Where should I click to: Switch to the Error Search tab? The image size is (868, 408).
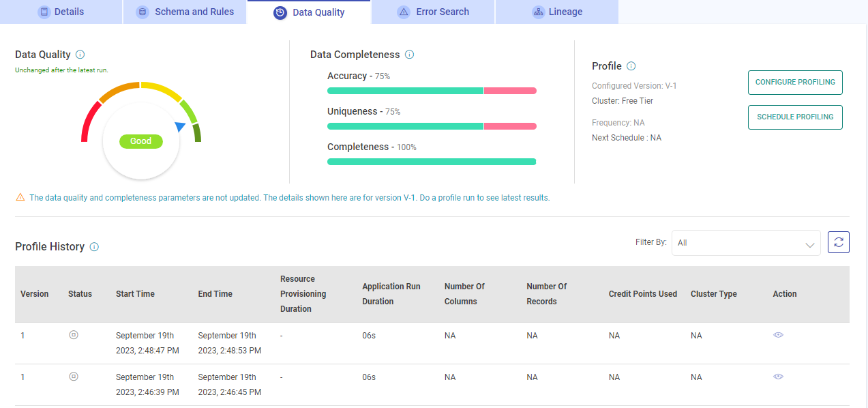[432, 12]
